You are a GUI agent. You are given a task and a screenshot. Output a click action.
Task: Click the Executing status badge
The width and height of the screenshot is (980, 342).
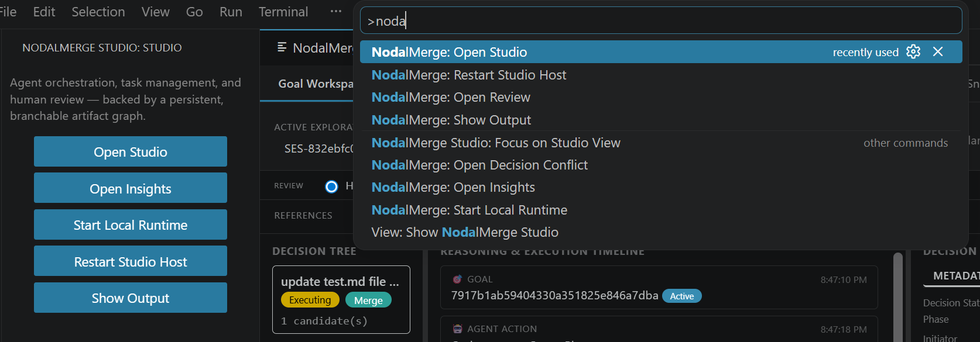click(x=310, y=300)
